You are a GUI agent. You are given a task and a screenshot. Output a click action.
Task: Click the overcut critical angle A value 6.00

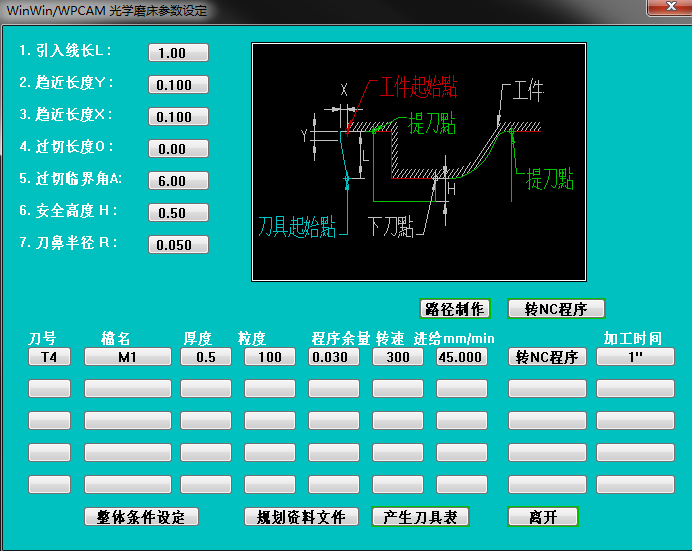tap(178, 180)
